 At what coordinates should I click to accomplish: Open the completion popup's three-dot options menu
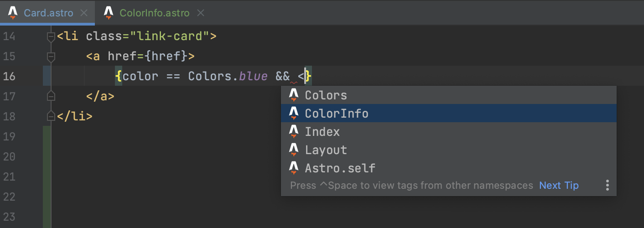coord(608,185)
